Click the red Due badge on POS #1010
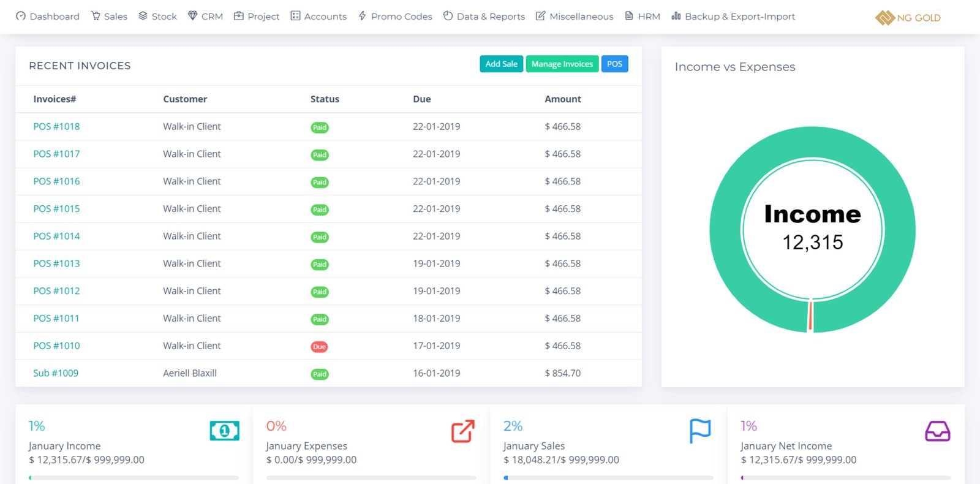 coord(319,347)
